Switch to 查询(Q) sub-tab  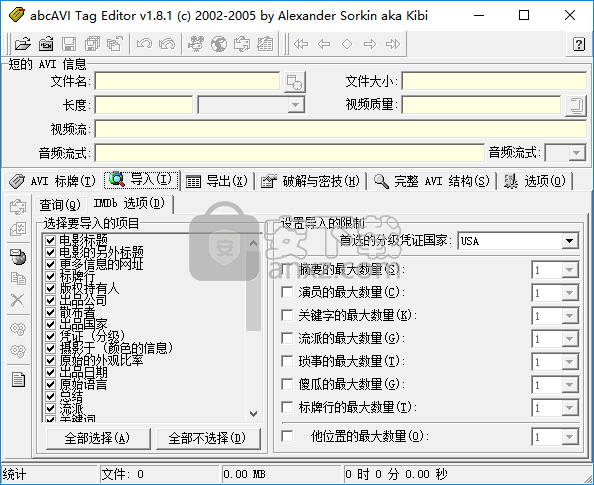click(60, 205)
